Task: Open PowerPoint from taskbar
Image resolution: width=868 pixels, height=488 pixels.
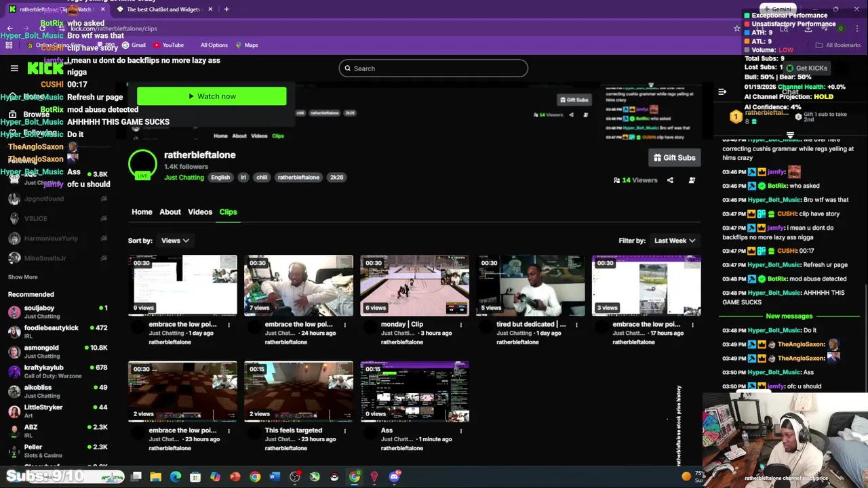Action: (235, 476)
